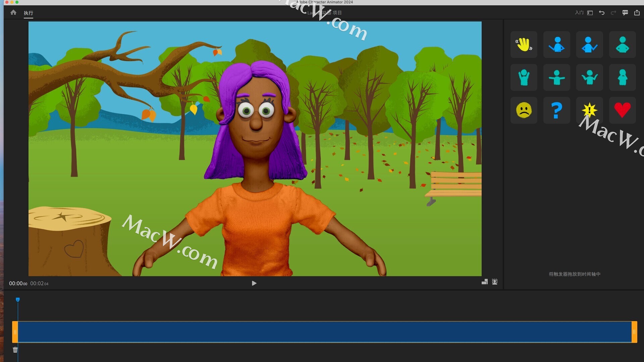Screen dimensions: 644x362
Task: Click the share/export icon
Action: (x=637, y=13)
